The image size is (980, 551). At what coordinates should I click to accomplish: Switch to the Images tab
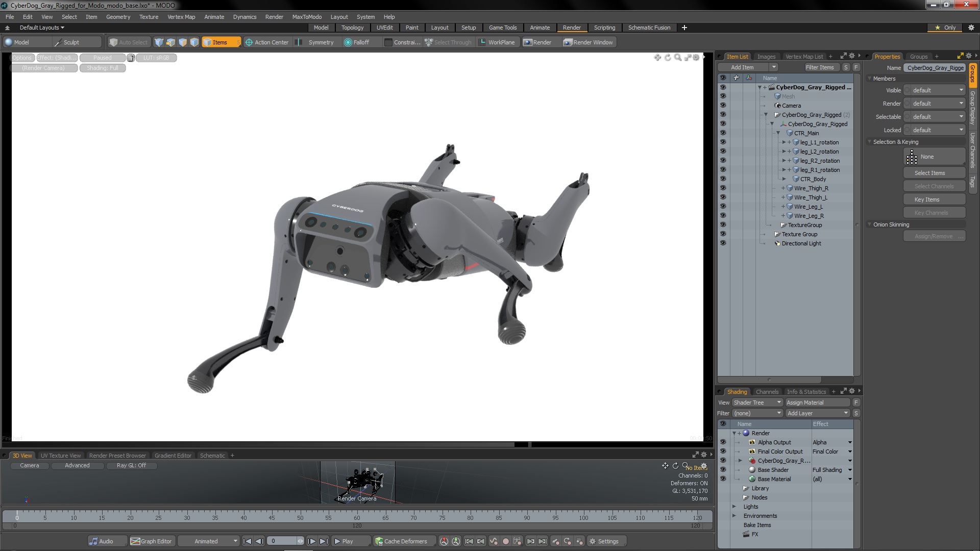tap(766, 57)
